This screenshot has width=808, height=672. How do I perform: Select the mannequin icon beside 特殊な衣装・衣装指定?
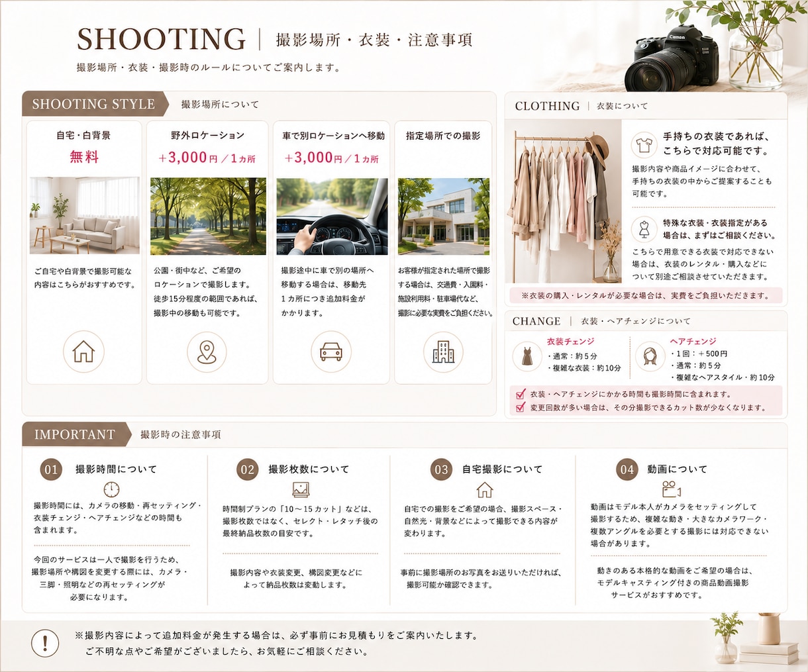(x=644, y=229)
